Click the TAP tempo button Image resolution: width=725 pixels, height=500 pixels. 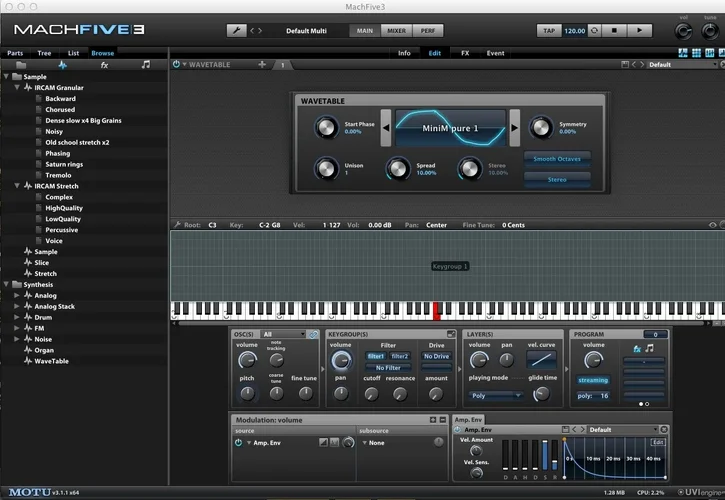tap(549, 31)
